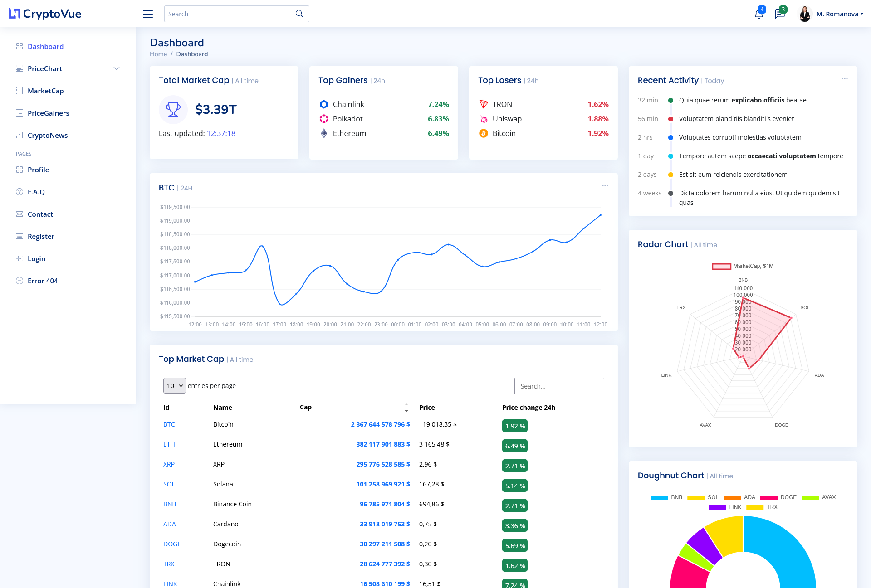The image size is (871, 588).
Task: Toggle LINK legend item on doughnut chart
Action: pyautogui.click(x=725, y=507)
